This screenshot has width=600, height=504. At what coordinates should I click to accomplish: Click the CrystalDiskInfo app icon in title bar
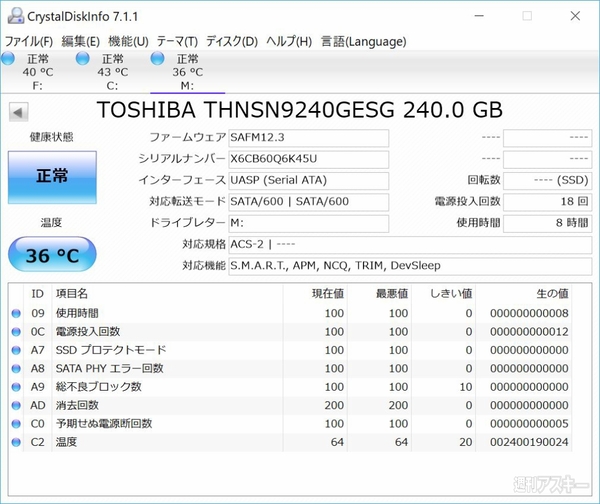[x=16, y=16]
